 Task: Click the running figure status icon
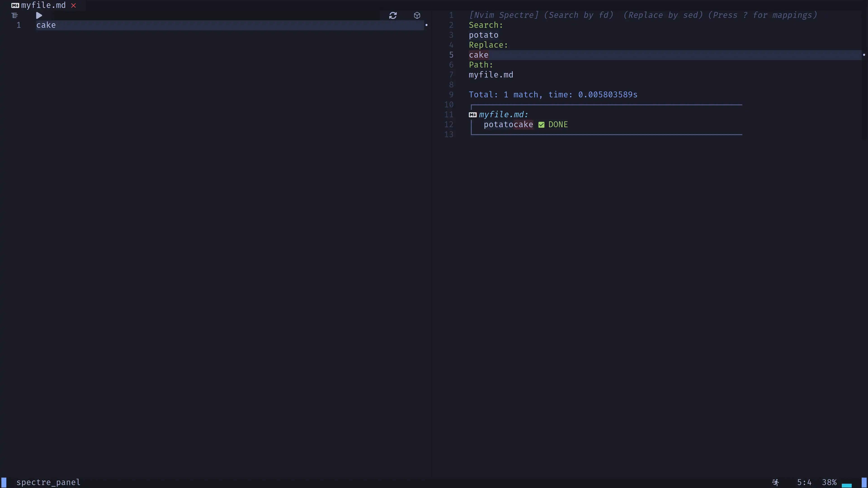pos(775,483)
